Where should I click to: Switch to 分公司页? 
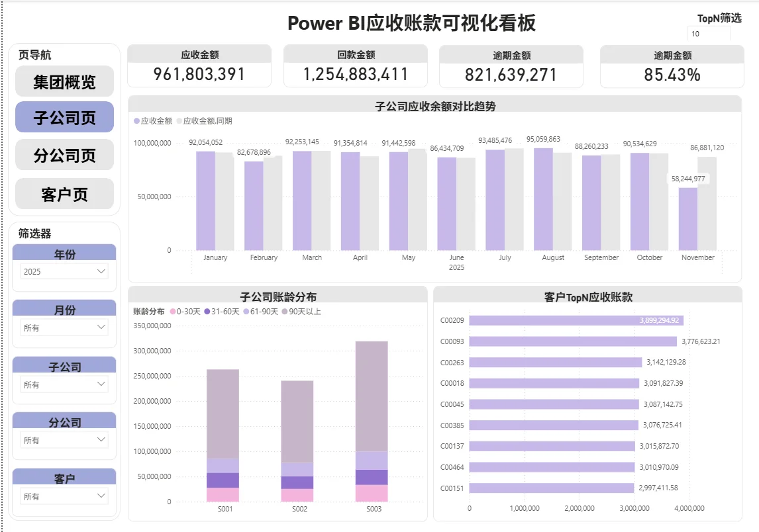point(64,155)
